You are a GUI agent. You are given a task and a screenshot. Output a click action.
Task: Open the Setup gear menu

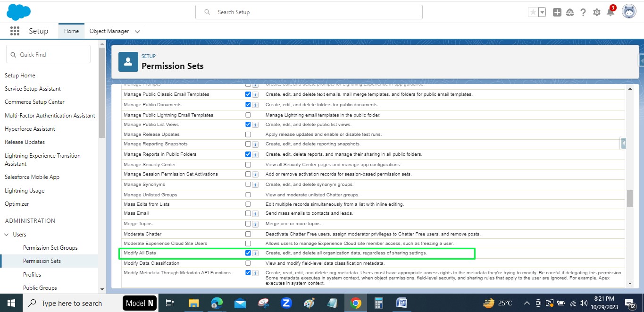[597, 12]
